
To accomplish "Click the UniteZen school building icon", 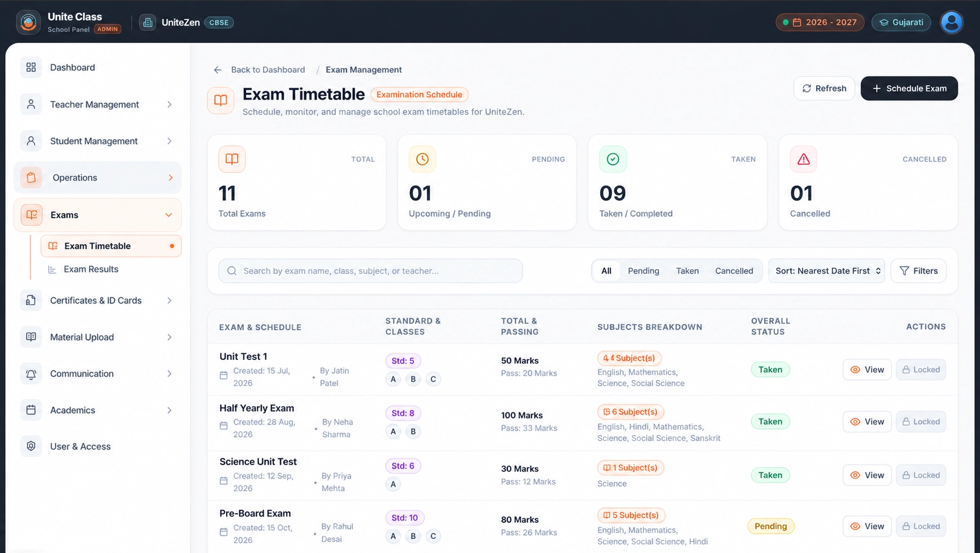I will coord(147,22).
